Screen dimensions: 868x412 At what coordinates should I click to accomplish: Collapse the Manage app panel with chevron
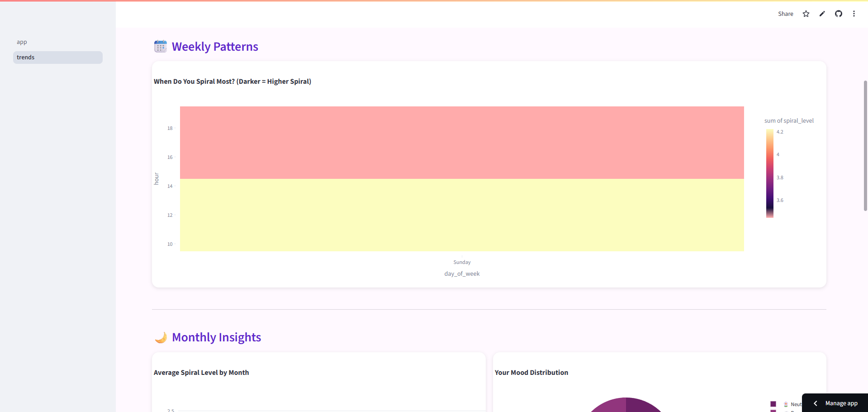pos(816,402)
